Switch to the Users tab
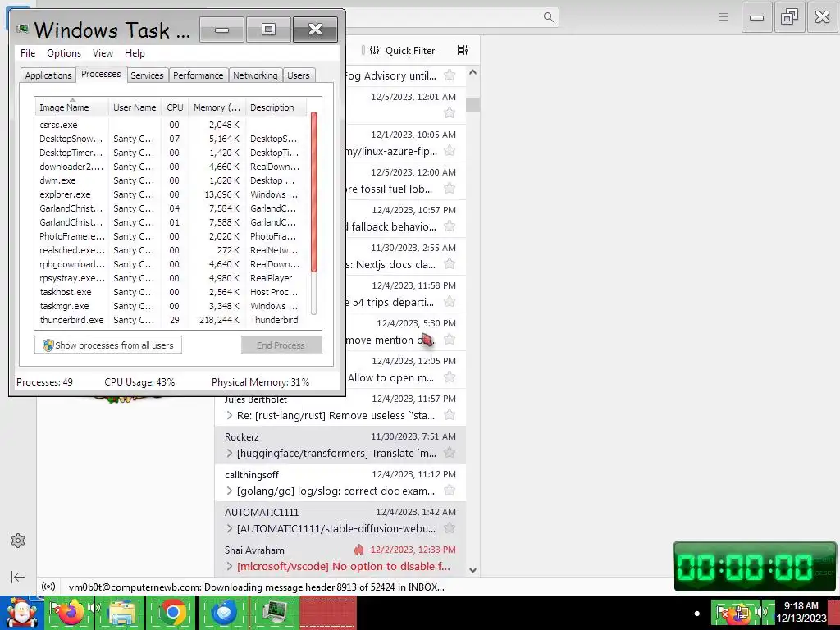 point(299,75)
